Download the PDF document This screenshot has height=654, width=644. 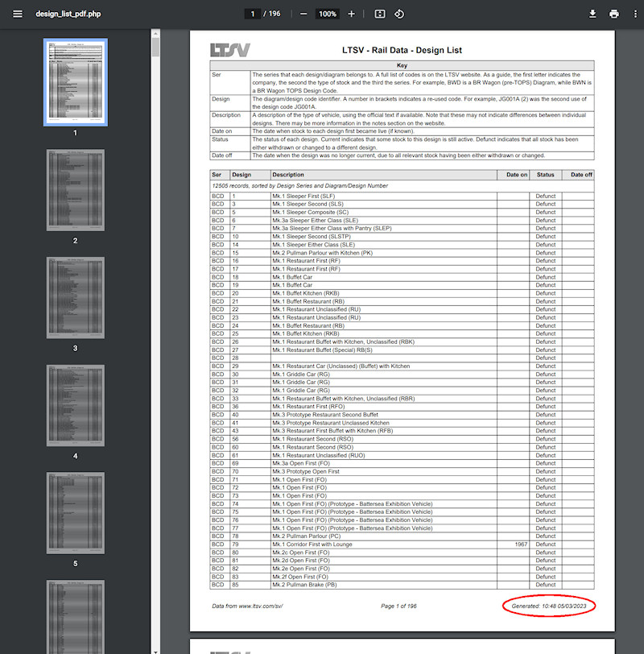(x=592, y=14)
